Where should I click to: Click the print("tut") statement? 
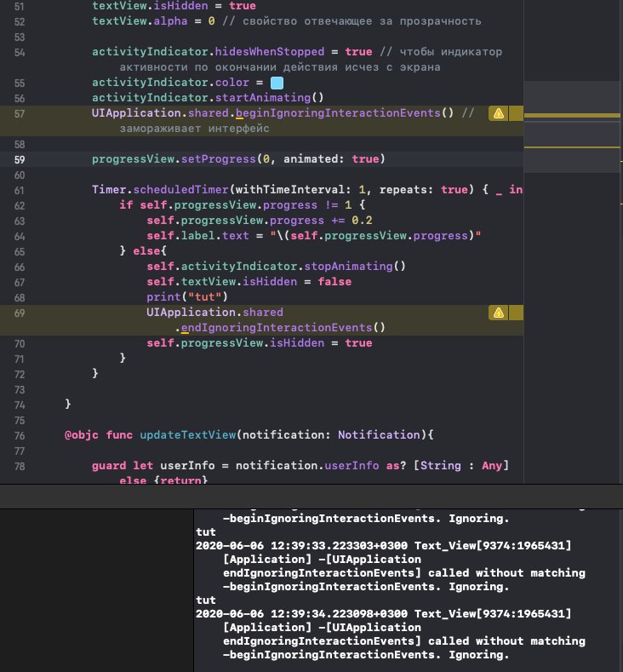coord(187,296)
